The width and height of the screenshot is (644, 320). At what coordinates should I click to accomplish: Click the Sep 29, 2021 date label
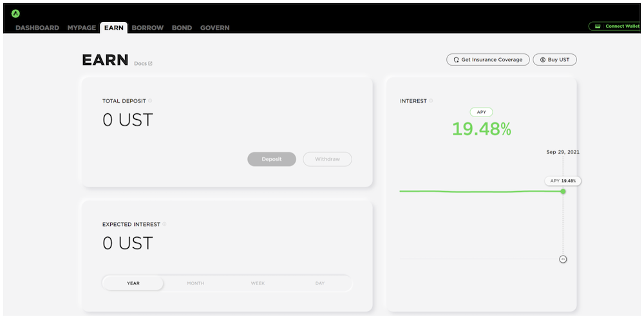point(563,152)
